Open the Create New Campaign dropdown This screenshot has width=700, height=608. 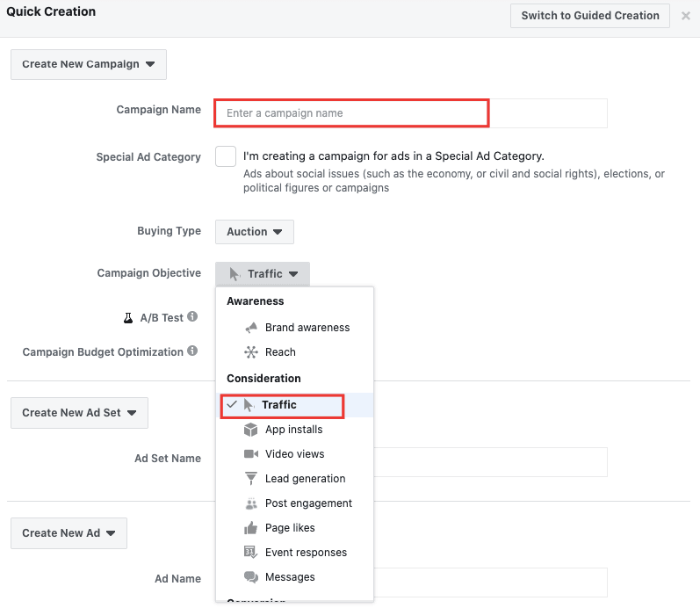[89, 64]
